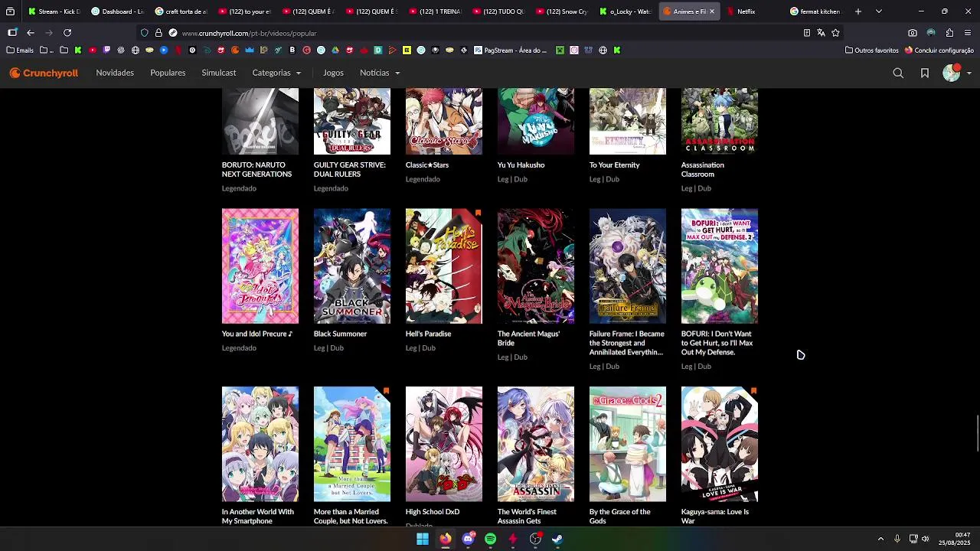
Task: Open the BOFURI title link
Action: (x=717, y=343)
